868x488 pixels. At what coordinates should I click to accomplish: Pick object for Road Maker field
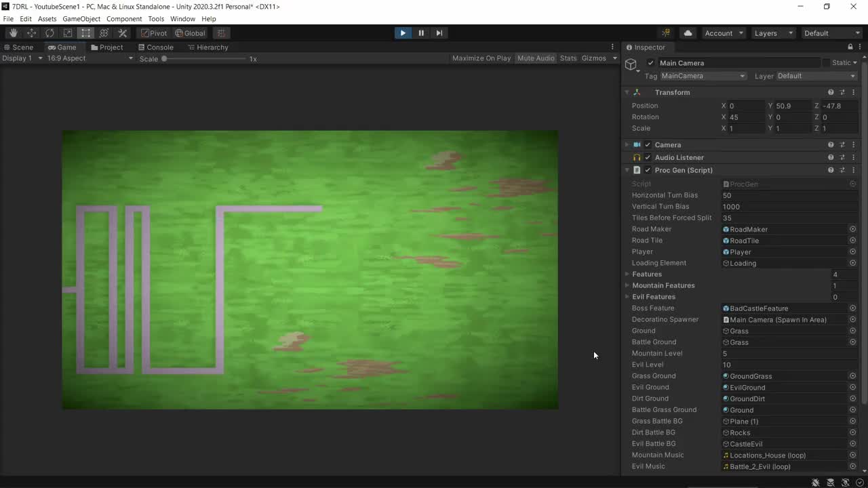852,229
